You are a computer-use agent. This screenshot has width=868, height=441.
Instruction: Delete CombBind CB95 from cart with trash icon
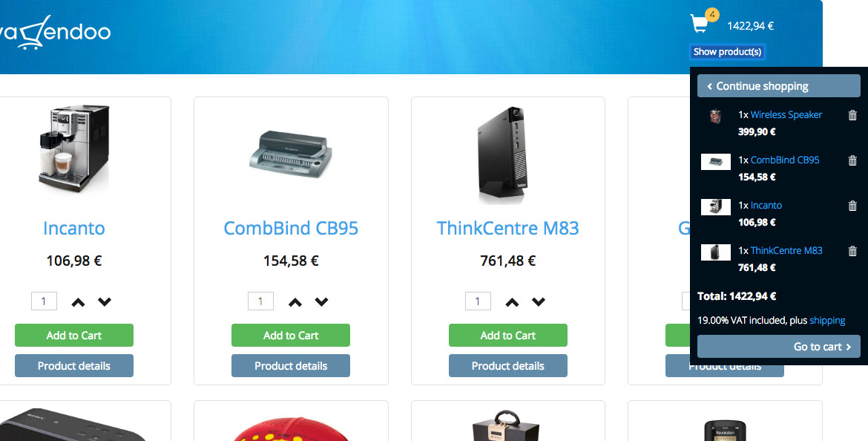pos(852,160)
